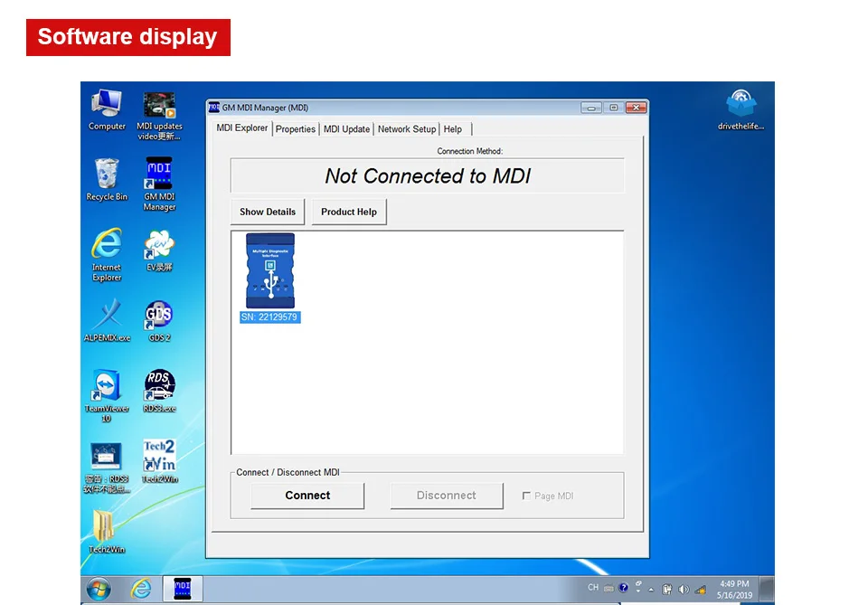Launch Tech2Win from the desktop shortcut
This screenshot has height=605, width=868.
click(159, 461)
